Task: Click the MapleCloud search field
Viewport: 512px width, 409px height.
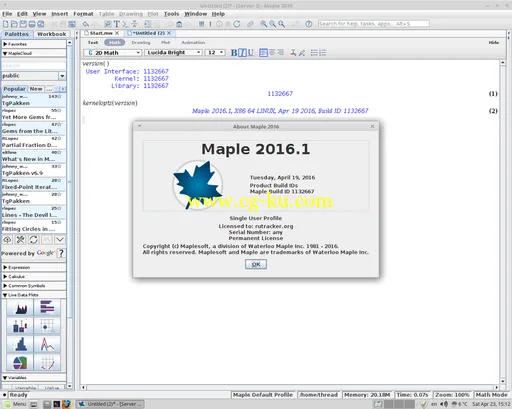Action: click(33, 66)
